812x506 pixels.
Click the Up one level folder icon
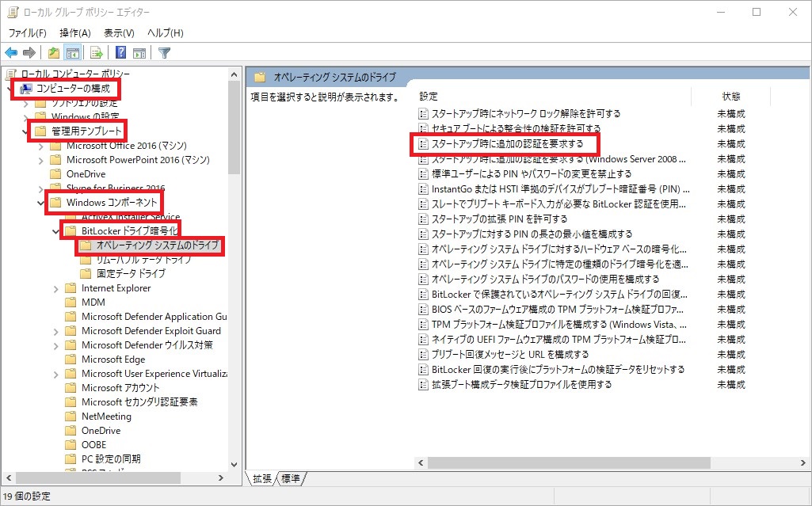53,53
